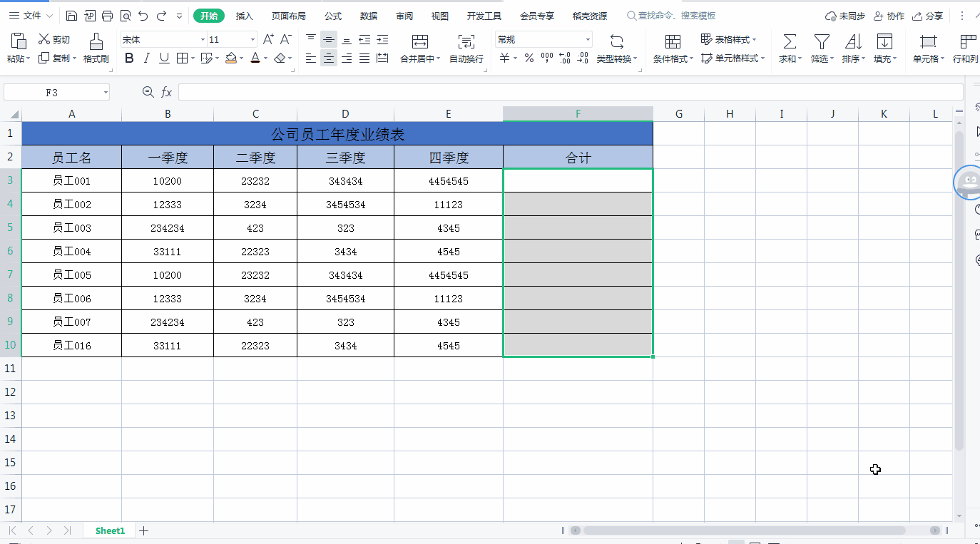Screen dimensions: 980x544
Task: Click the Sum (求和) sigma icon
Action: tap(790, 41)
